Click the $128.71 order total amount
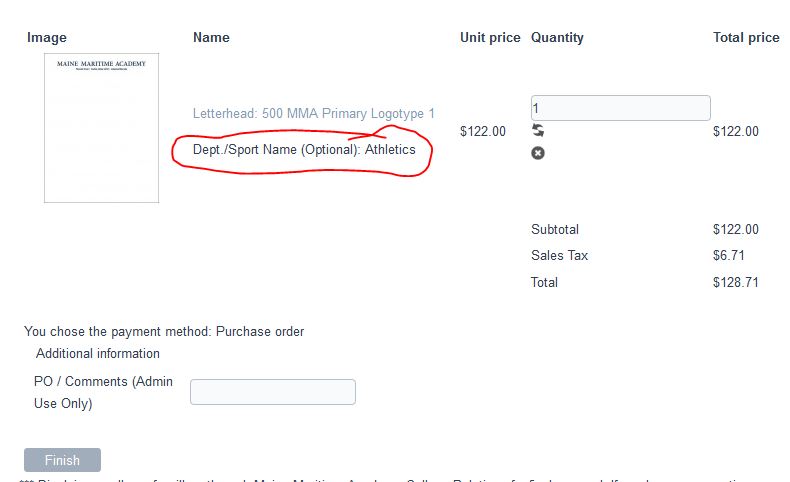Viewport: 790px width, 482px height. click(x=736, y=283)
